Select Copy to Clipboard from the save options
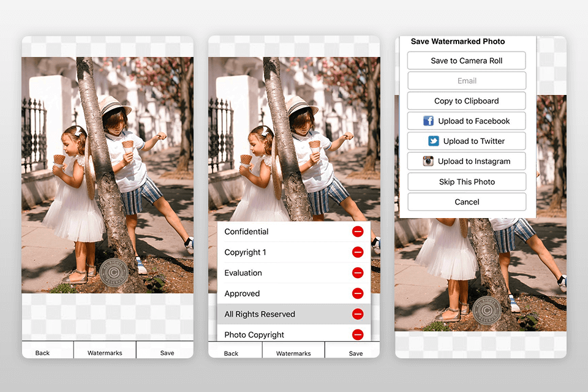 [x=466, y=100]
